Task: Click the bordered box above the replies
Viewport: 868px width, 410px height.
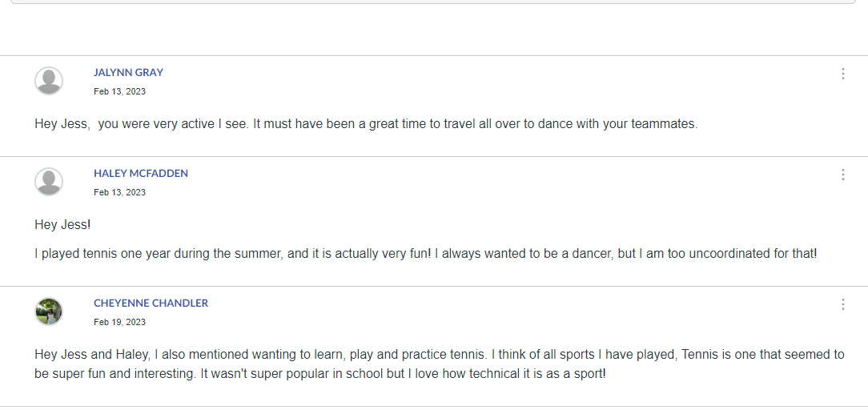Action: 433,2
